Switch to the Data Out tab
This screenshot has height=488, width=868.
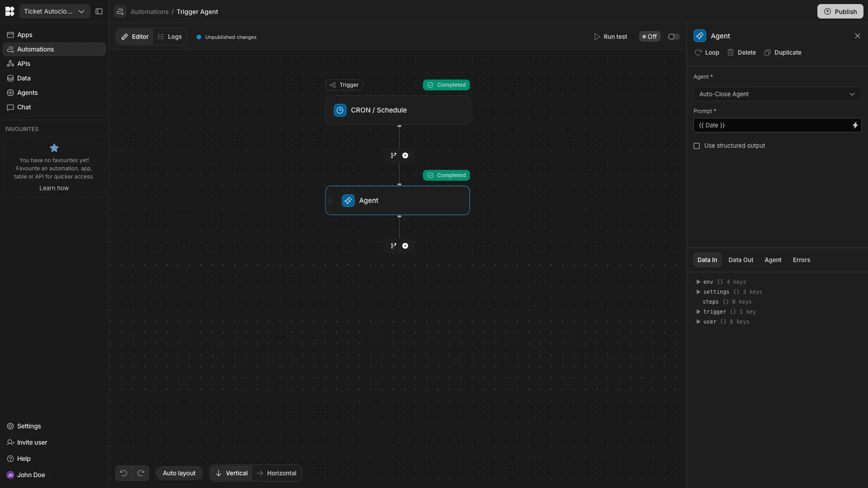click(741, 260)
